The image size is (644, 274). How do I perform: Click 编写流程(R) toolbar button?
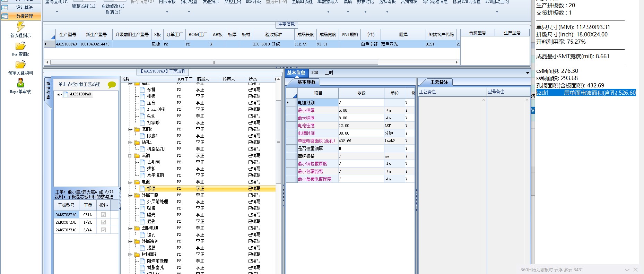coord(84,6)
